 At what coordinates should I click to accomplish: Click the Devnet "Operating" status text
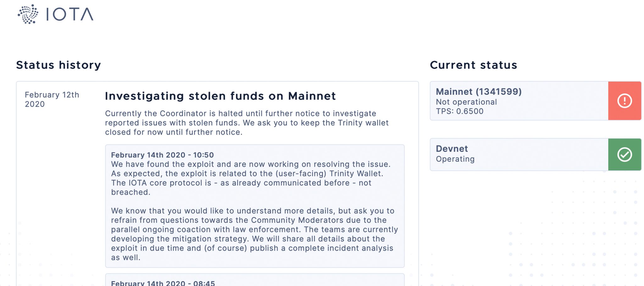[455, 159]
